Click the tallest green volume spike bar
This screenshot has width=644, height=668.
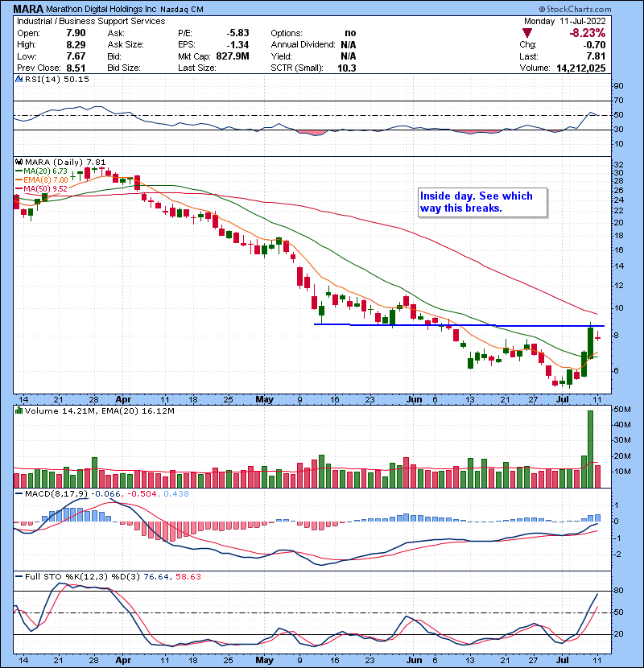click(590, 449)
